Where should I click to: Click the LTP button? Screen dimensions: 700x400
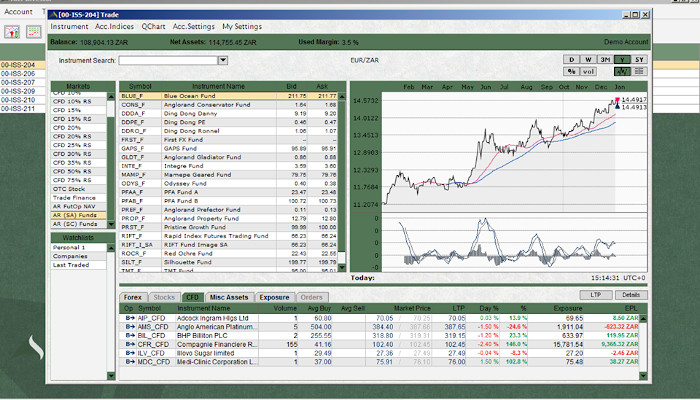point(597,295)
